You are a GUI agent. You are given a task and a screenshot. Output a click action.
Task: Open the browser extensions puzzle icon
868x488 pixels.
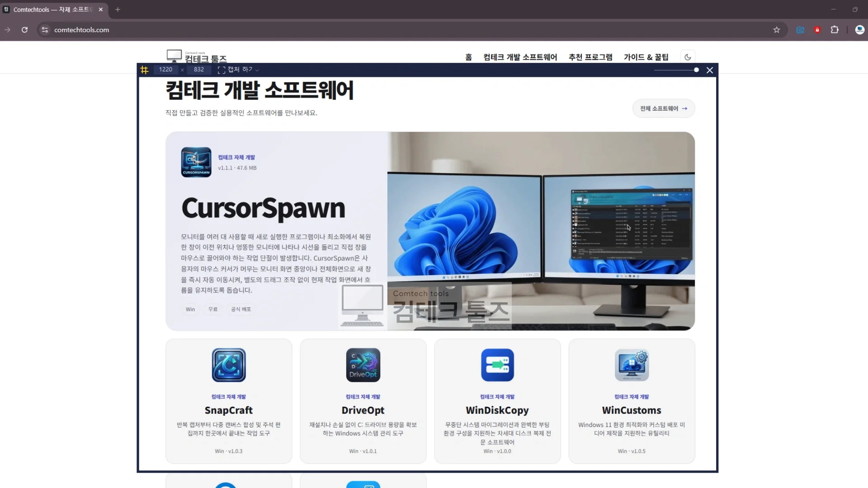click(x=835, y=30)
